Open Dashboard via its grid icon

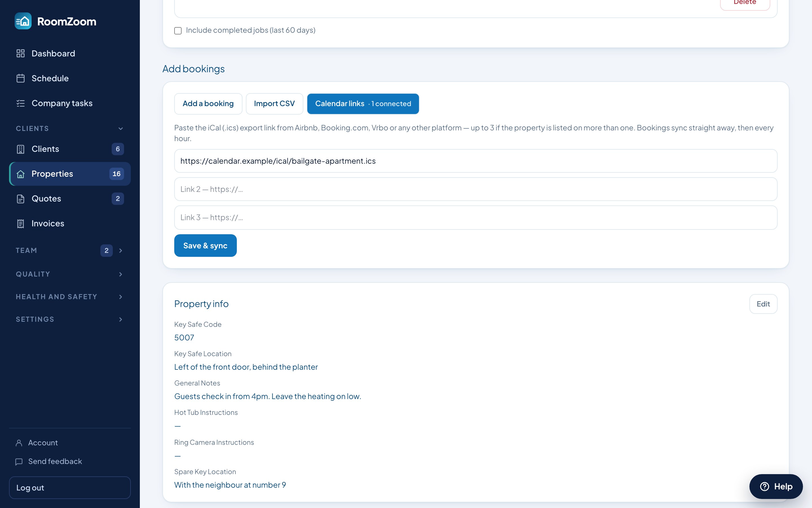coord(21,53)
